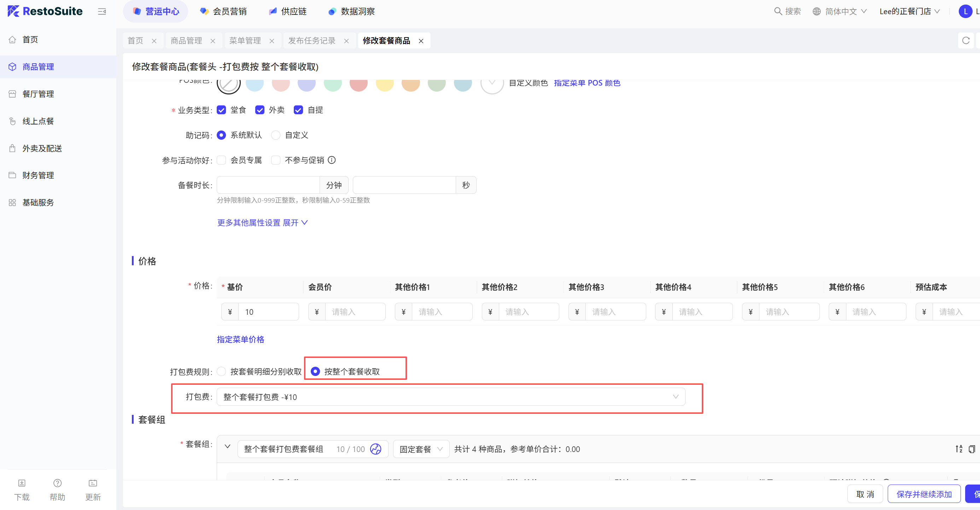Click the 指定菜单价格 link

point(240,340)
